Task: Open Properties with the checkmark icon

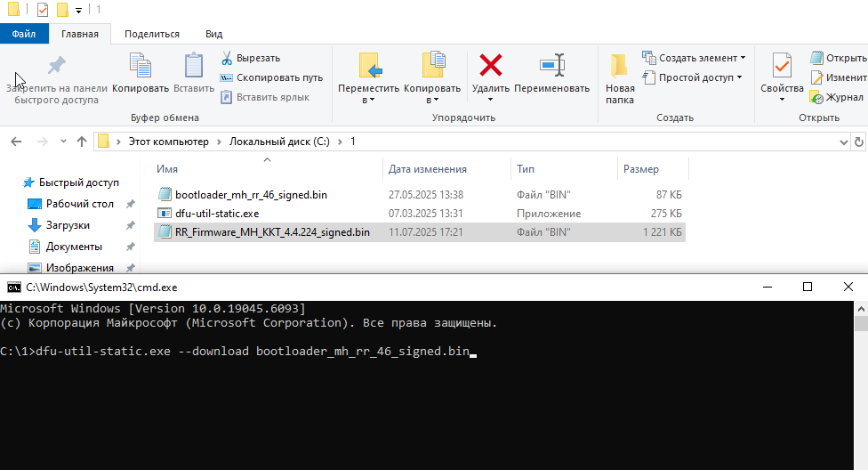Action: click(782, 66)
